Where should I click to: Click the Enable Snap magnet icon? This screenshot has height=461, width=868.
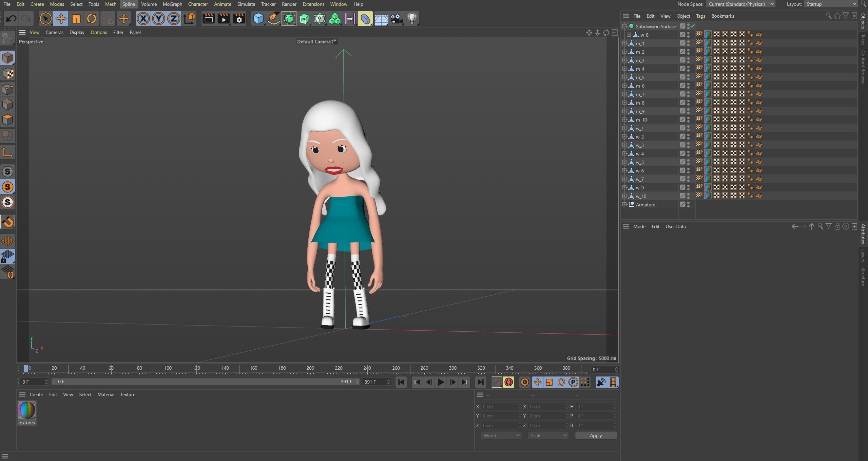(7, 222)
